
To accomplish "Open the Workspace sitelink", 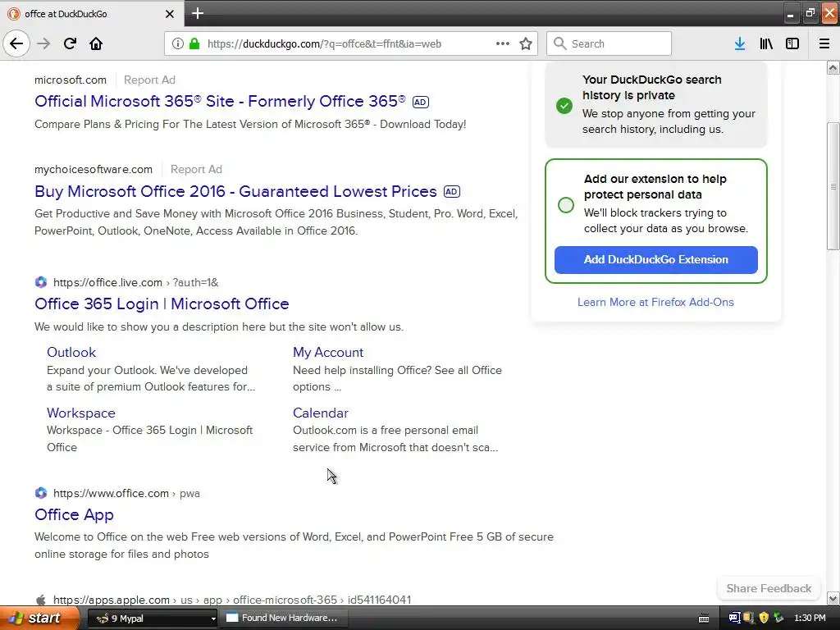I will click(x=81, y=413).
